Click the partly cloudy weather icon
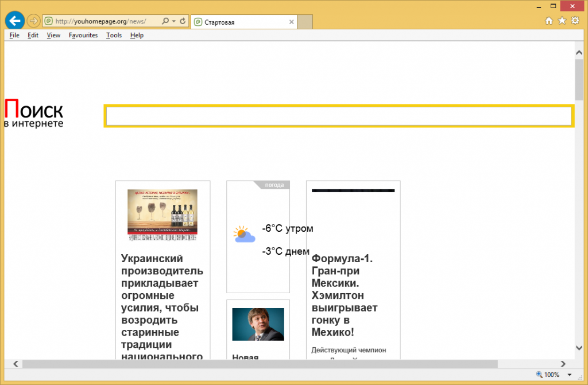This screenshot has height=385, width=588. [x=244, y=234]
